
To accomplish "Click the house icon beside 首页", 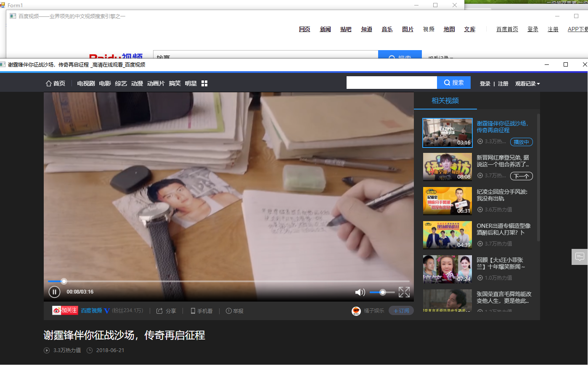I will 49,83.
